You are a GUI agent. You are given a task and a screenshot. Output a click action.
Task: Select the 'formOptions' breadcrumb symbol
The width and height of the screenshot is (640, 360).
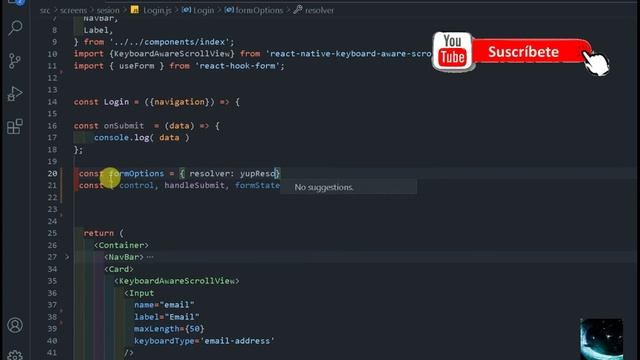(x=259, y=10)
